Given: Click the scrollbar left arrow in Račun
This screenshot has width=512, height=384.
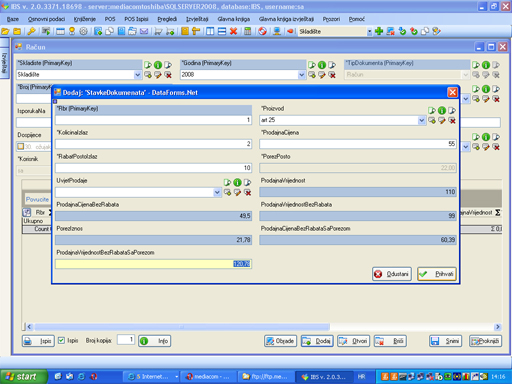Looking at the screenshot, I should 29,327.
